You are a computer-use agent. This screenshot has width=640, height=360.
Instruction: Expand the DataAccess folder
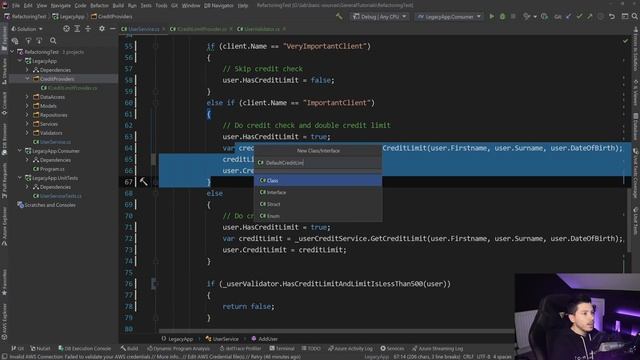(27, 97)
